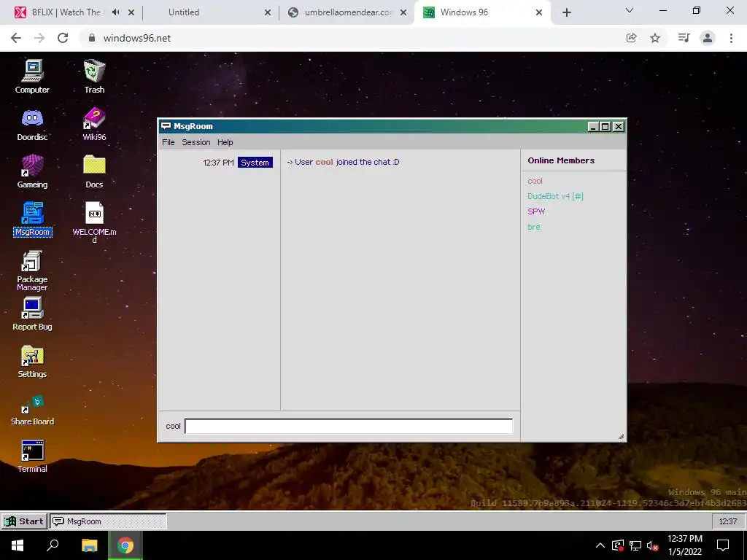Open the Windows 96 Start menu
Viewport: 747px width, 560px height.
24,521
